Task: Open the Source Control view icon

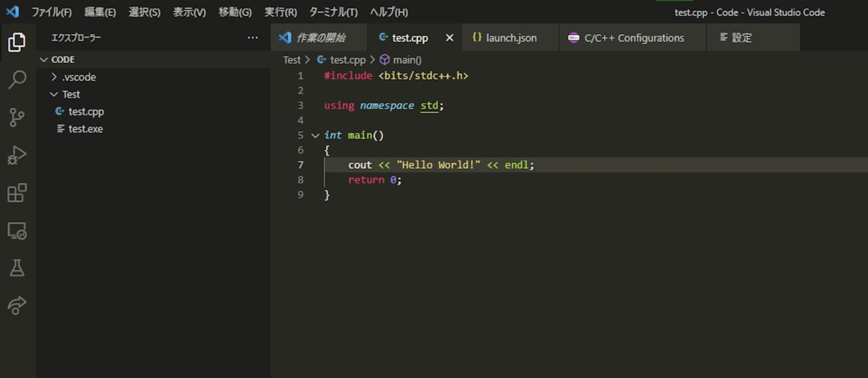Action: [17, 117]
